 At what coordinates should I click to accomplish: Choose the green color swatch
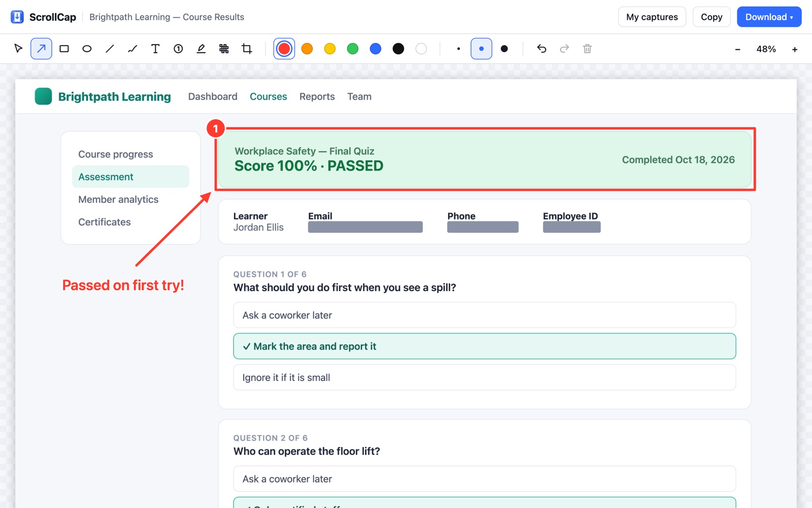(x=353, y=49)
